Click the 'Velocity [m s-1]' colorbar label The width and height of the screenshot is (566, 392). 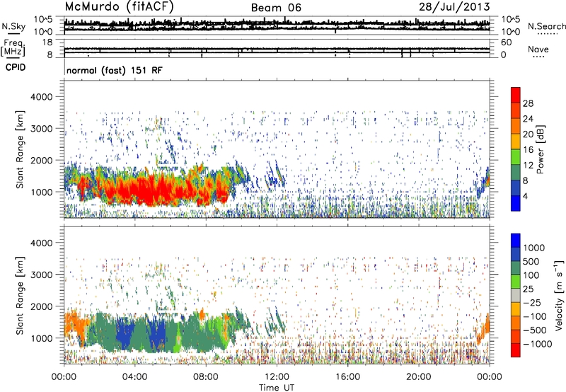point(559,295)
